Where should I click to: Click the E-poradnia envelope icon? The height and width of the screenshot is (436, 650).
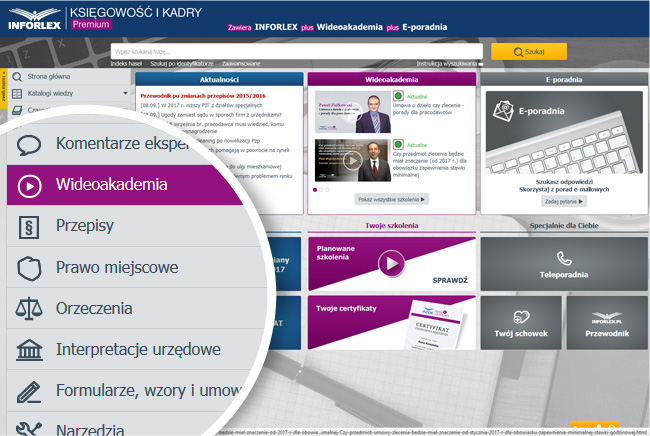tap(503, 111)
